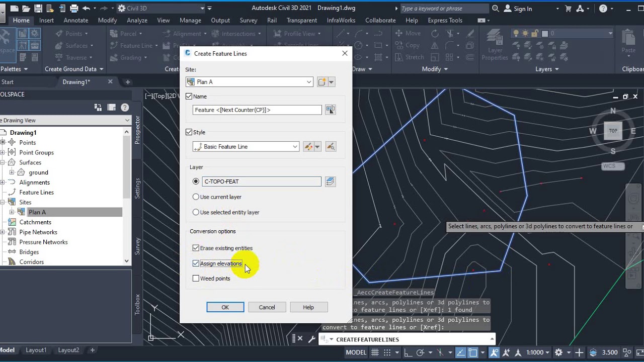Click the Help question mark icon
The image size is (644, 362).
[603, 9]
